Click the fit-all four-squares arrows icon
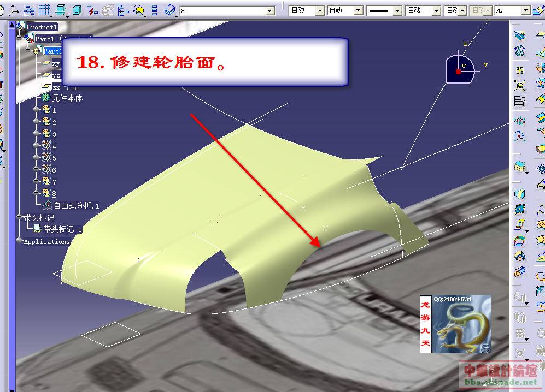Image resolution: width=545 pixels, height=392 pixels. [x=520, y=86]
